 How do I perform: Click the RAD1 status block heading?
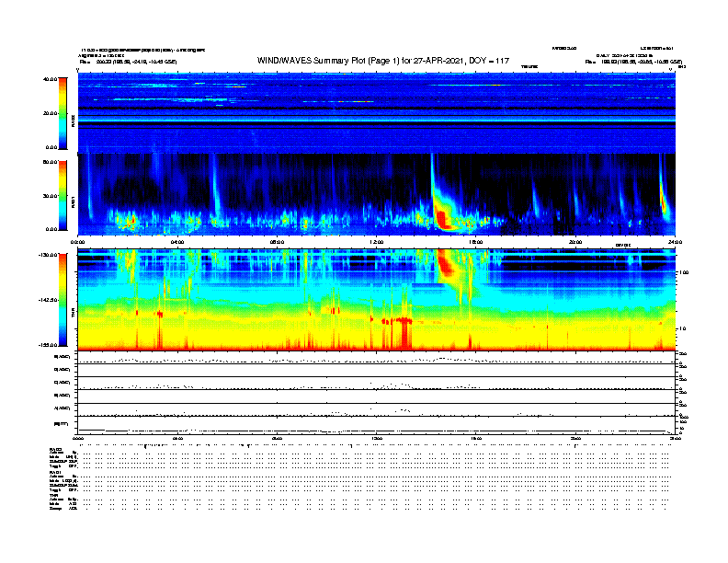(55, 473)
